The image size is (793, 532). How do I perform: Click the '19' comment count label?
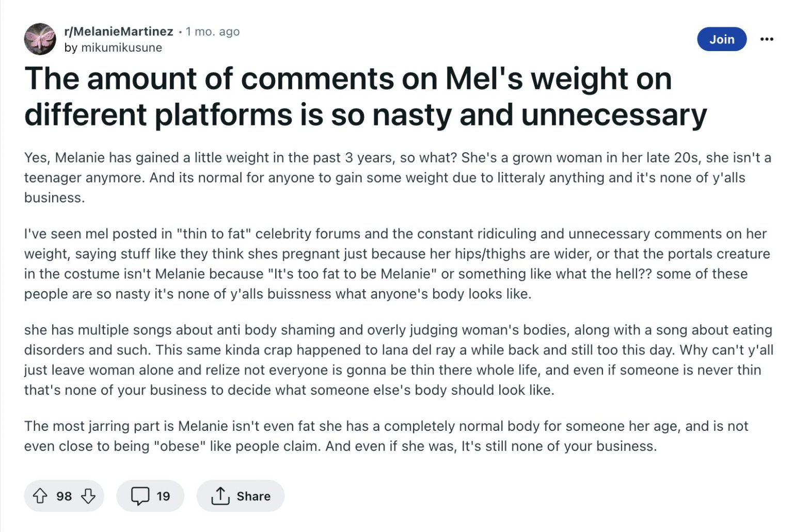tap(163, 496)
